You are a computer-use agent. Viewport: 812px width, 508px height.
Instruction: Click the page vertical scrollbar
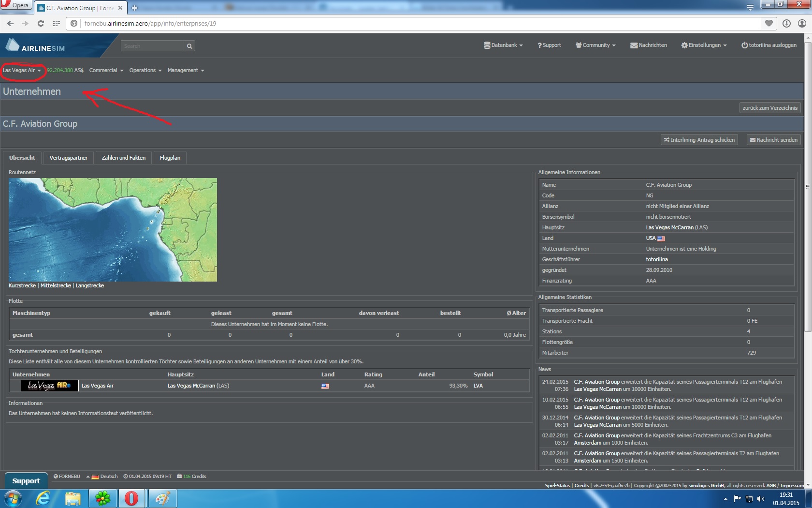point(808,186)
